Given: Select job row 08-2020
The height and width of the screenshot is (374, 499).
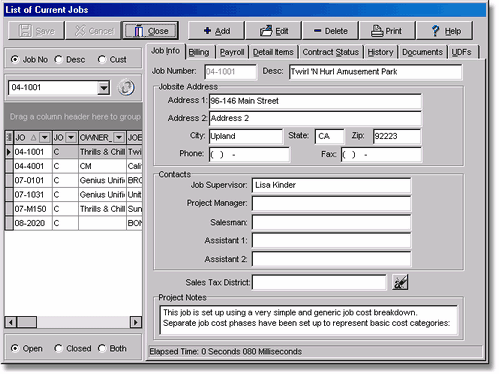Looking at the screenshot, I should (x=73, y=223).
